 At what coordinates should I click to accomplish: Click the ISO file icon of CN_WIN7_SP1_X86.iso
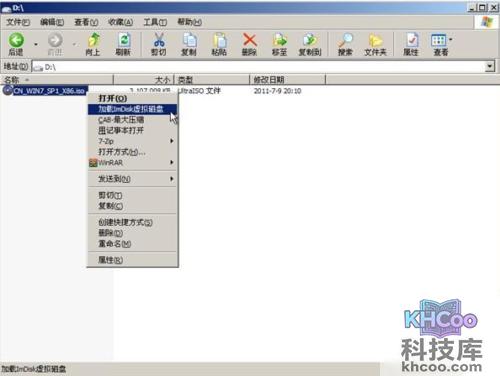pos(7,90)
